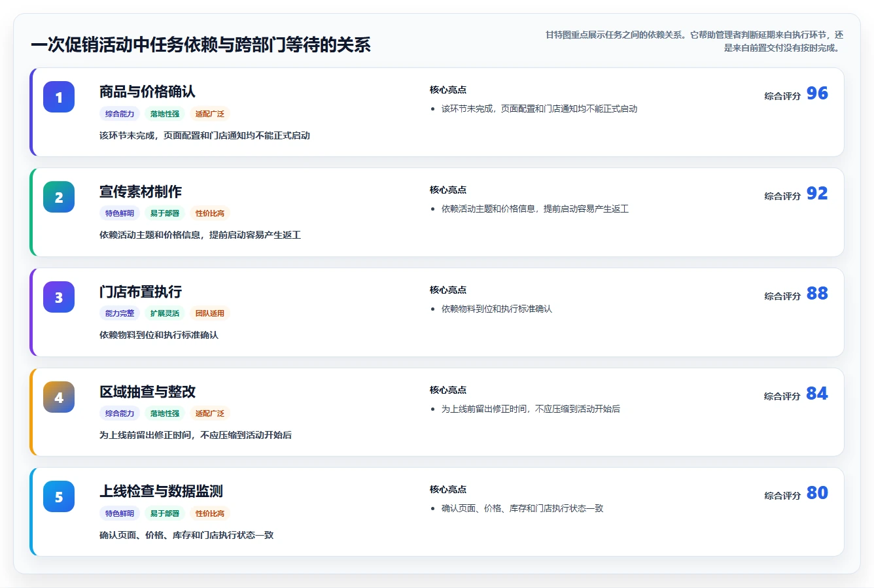Click bullet text 依赖物料到位和执行标准确认
The height and width of the screenshot is (588, 874).
[497, 309]
